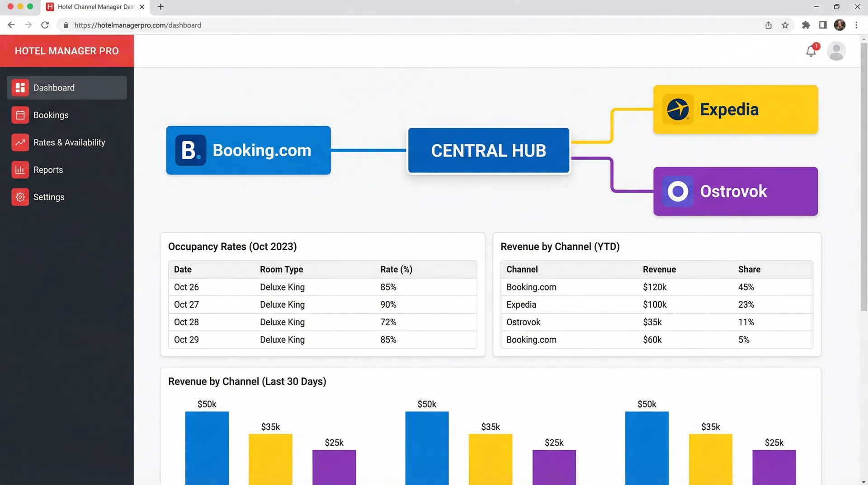
Task: Go to Bookings in sidebar
Action: [x=67, y=115]
